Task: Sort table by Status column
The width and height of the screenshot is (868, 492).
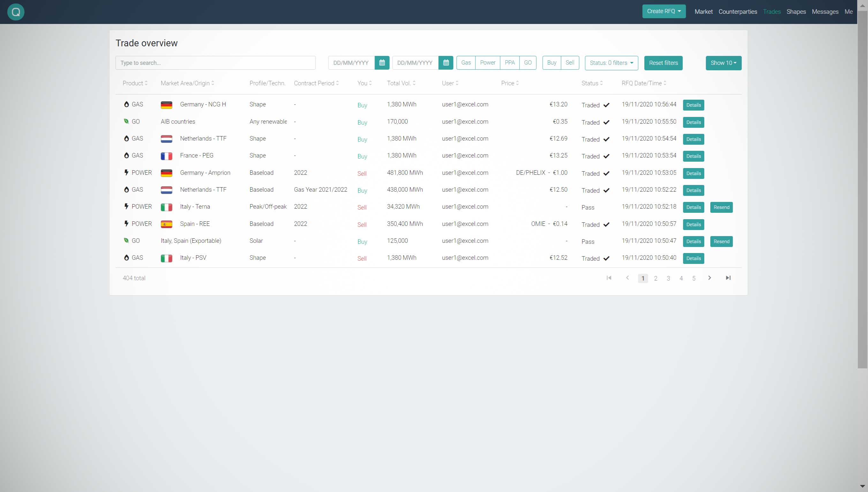Action: coord(592,83)
